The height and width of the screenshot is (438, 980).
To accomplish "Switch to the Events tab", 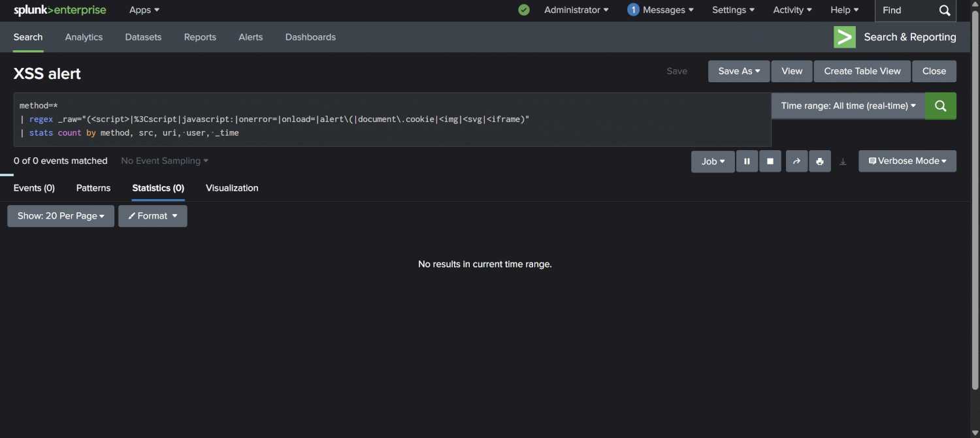I will 34,188.
